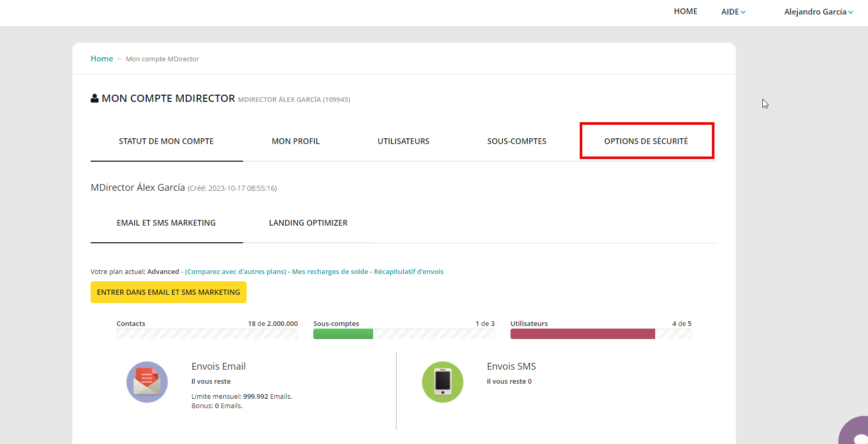
Task: Select the Utilisateurs tab
Action: (x=403, y=141)
